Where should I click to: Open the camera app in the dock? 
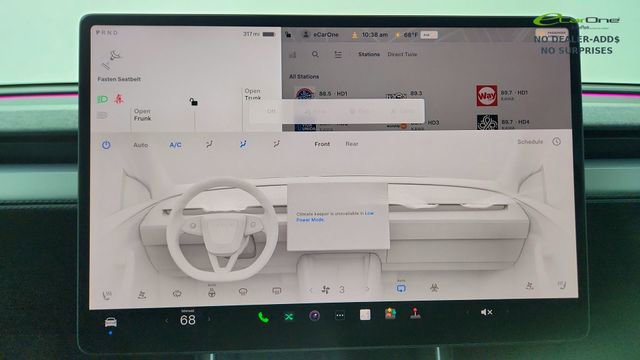314,316
